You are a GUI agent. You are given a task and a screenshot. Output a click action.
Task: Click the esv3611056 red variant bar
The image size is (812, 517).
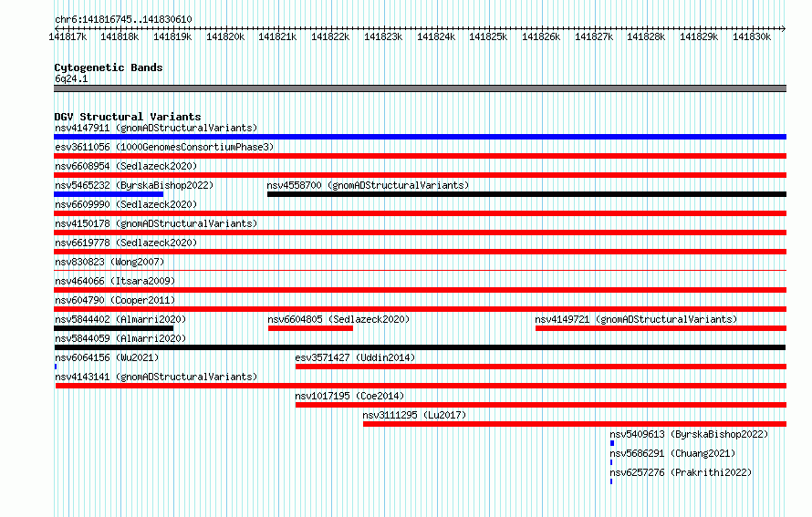click(x=420, y=156)
